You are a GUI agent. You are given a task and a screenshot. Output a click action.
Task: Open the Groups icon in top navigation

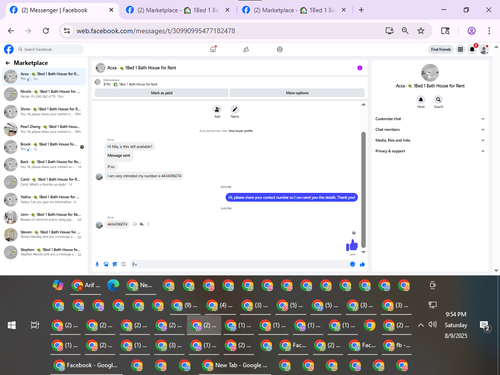pos(280,49)
